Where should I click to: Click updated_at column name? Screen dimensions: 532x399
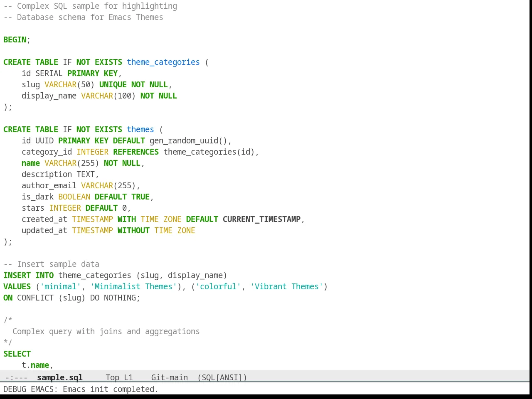[x=44, y=230]
